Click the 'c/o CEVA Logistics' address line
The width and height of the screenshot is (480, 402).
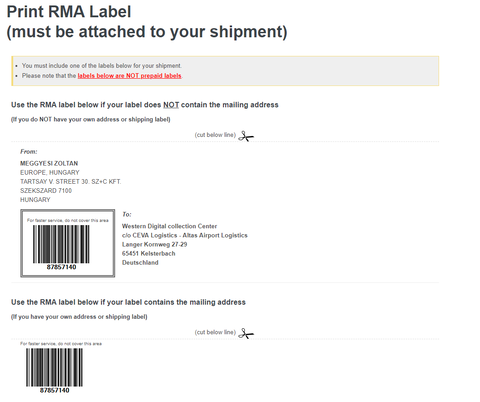point(185,235)
